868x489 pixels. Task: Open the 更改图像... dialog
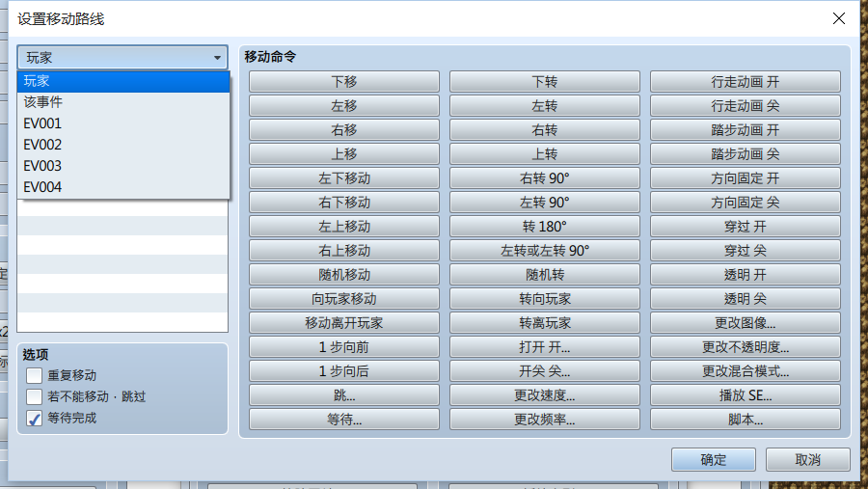click(746, 323)
